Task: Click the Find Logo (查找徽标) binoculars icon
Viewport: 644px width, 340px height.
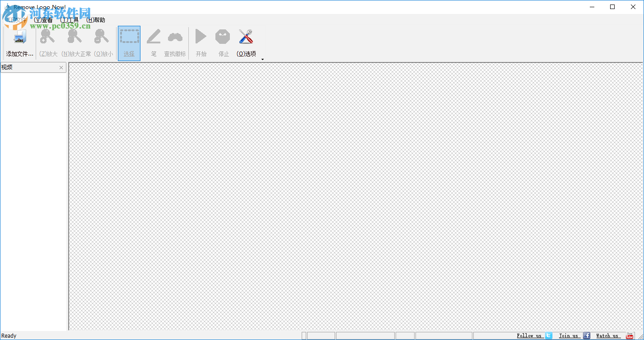Action: pyautogui.click(x=175, y=37)
